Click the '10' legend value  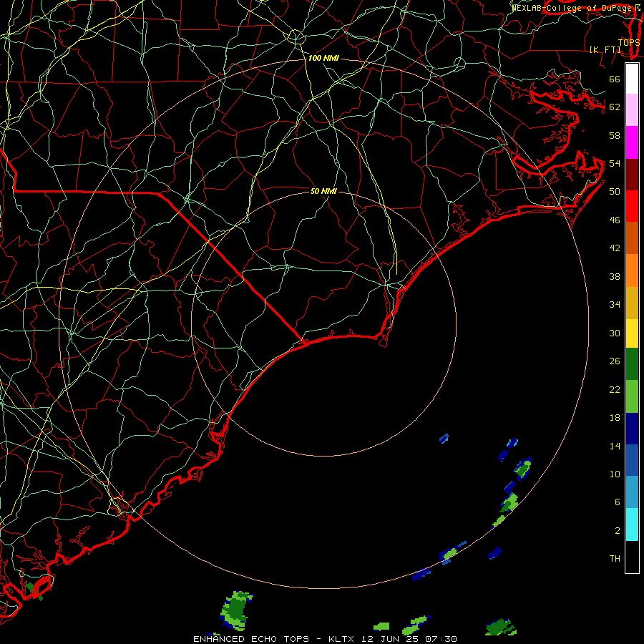pyautogui.click(x=615, y=474)
